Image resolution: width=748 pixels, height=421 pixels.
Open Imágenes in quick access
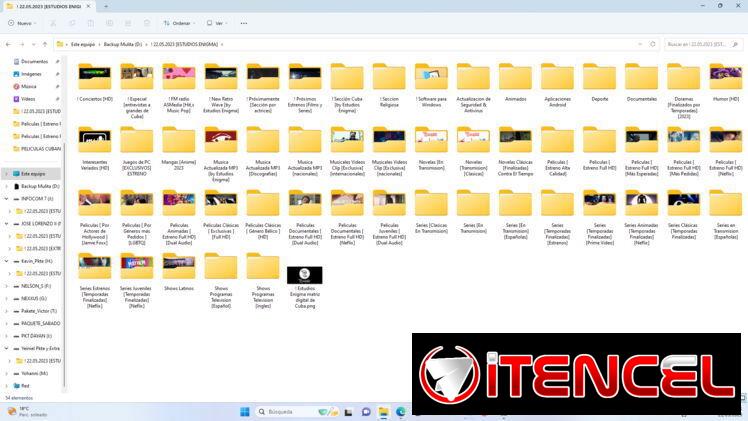click(31, 74)
